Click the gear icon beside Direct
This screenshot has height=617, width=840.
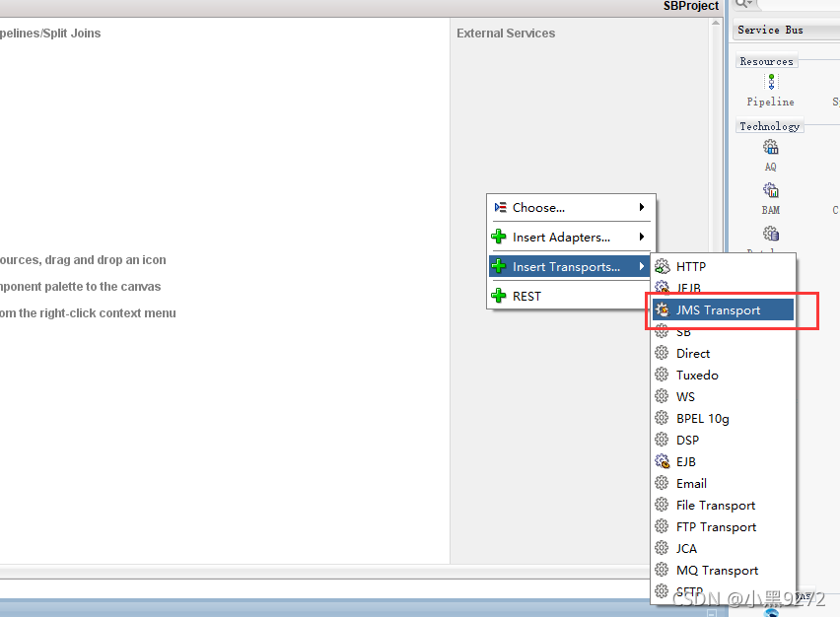[x=662, y=353]
